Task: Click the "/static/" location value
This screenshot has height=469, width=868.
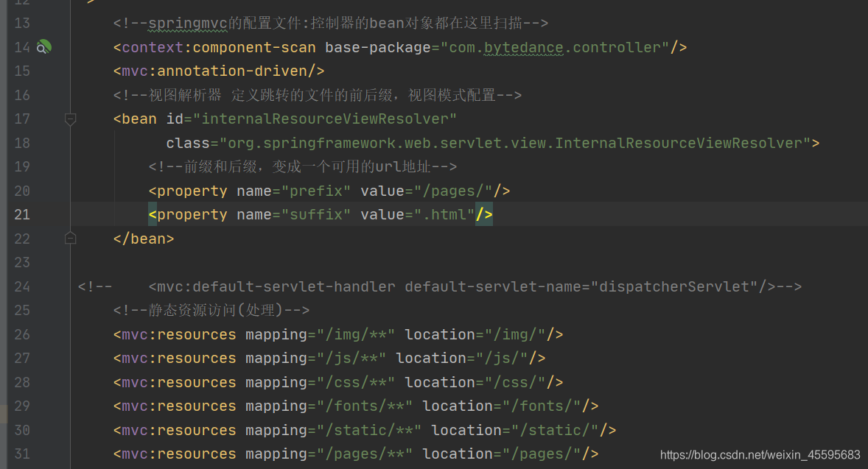Action: [555, 430]
